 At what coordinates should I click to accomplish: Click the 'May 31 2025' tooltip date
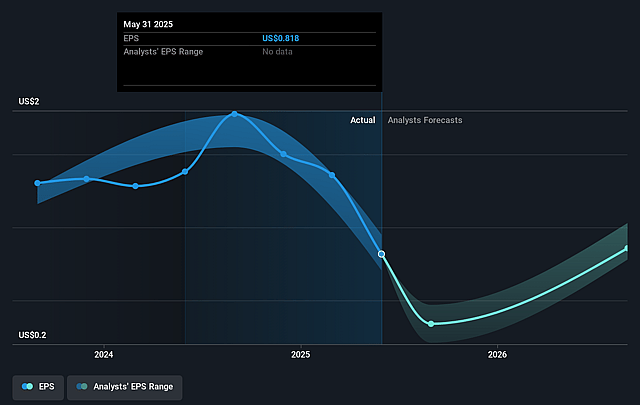tap(148, 24)
